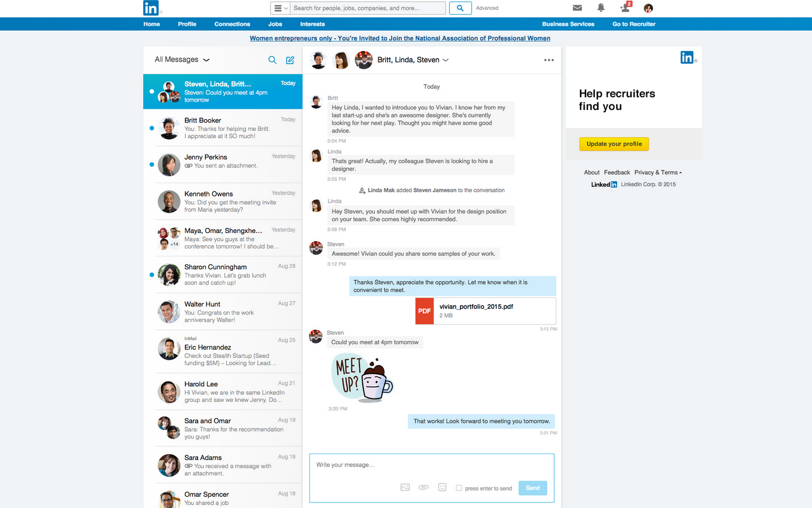The image size is (812, 508).
Task: Open the Jenny Perkins conversation
Action: 223,164
